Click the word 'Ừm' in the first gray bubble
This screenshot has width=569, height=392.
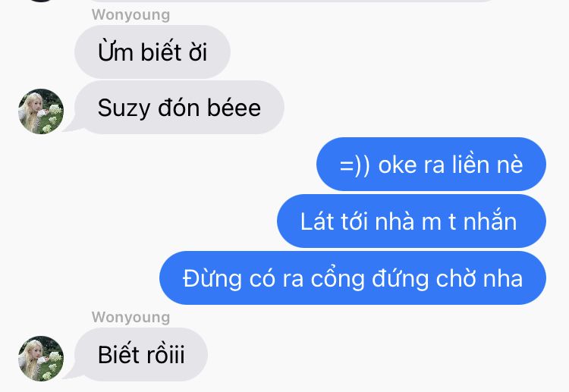(x=115, y=51)
